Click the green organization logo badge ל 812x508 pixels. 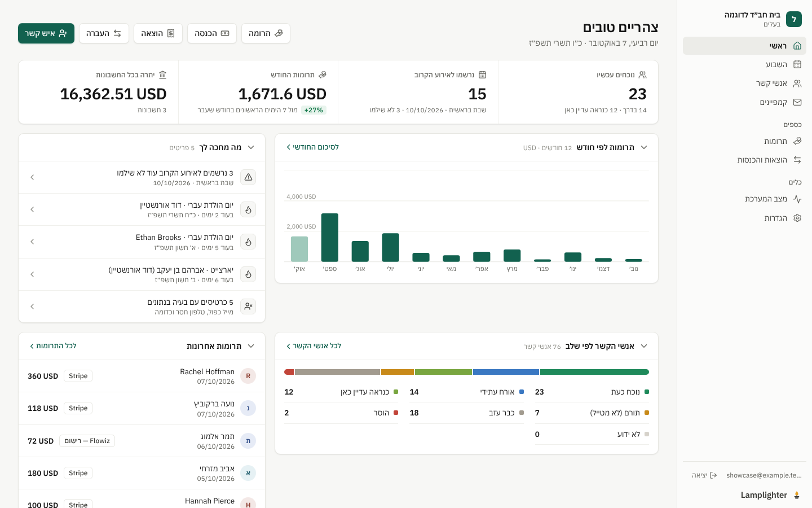coord(794,19)
